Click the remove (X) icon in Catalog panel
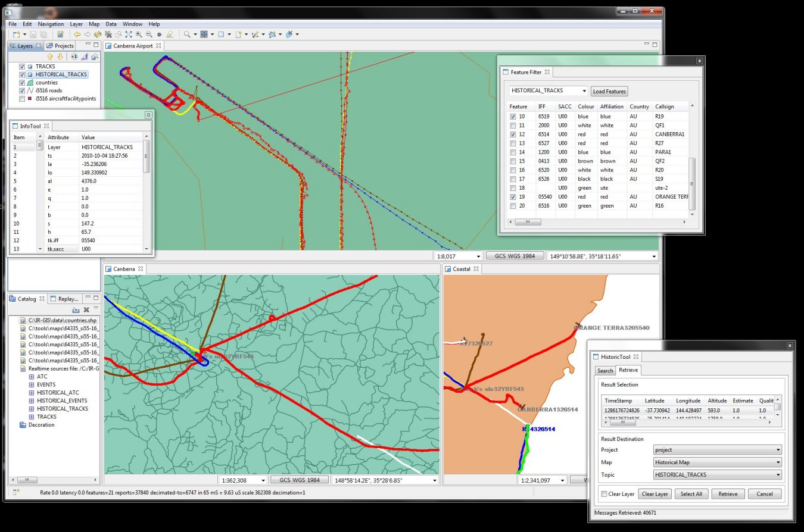Image resolution: width=804 pixels, height=532 pixels. 86,309
